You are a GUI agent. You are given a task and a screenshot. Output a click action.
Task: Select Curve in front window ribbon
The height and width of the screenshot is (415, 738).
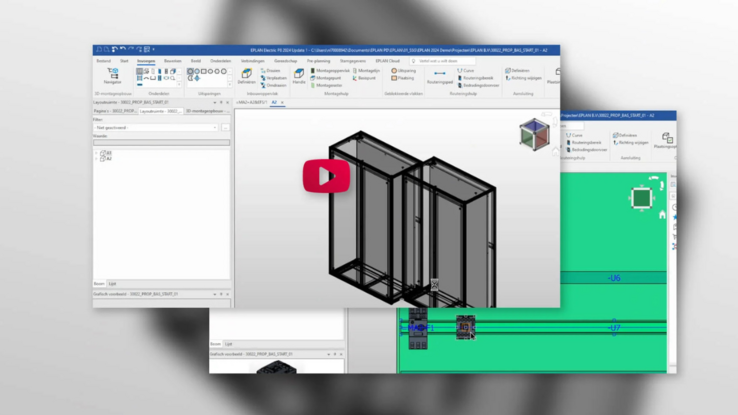click(465, 71)
